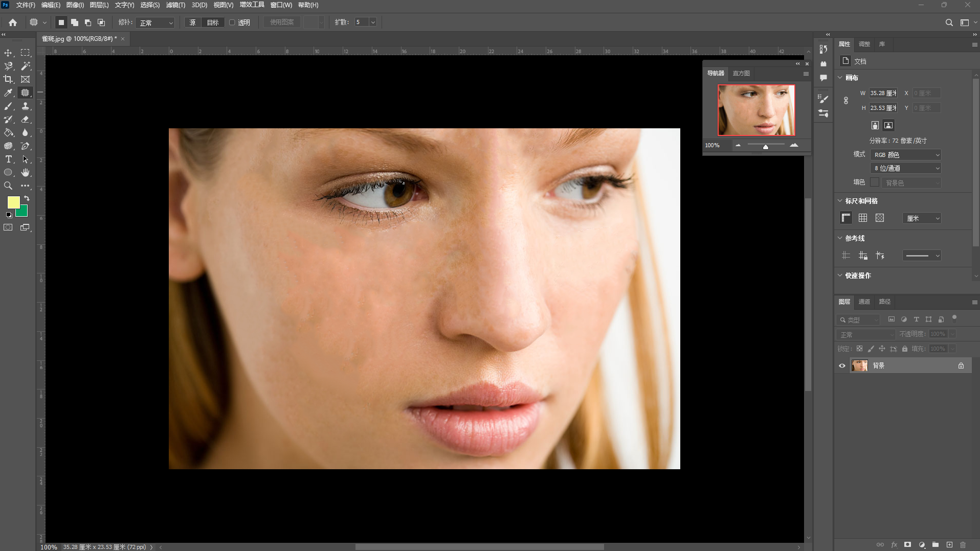Select the Move tool
The height and width of the screenshot is (551, 980).
tap(8, 53)
